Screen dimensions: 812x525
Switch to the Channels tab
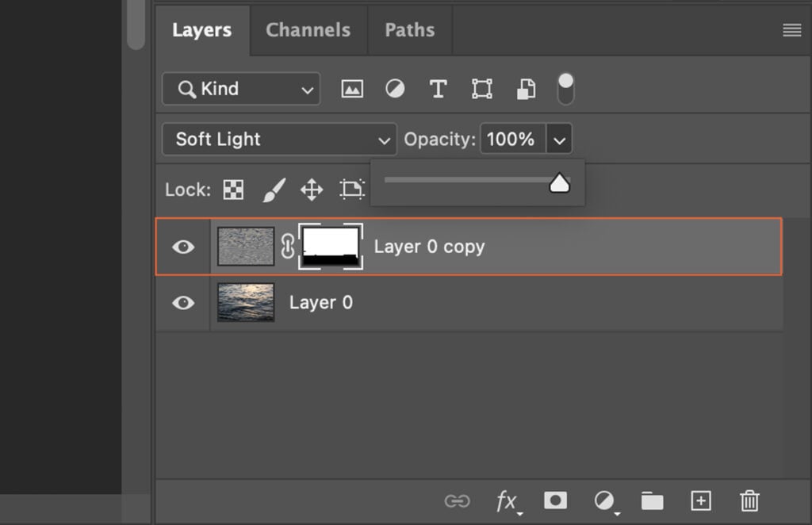click(308, 29)
